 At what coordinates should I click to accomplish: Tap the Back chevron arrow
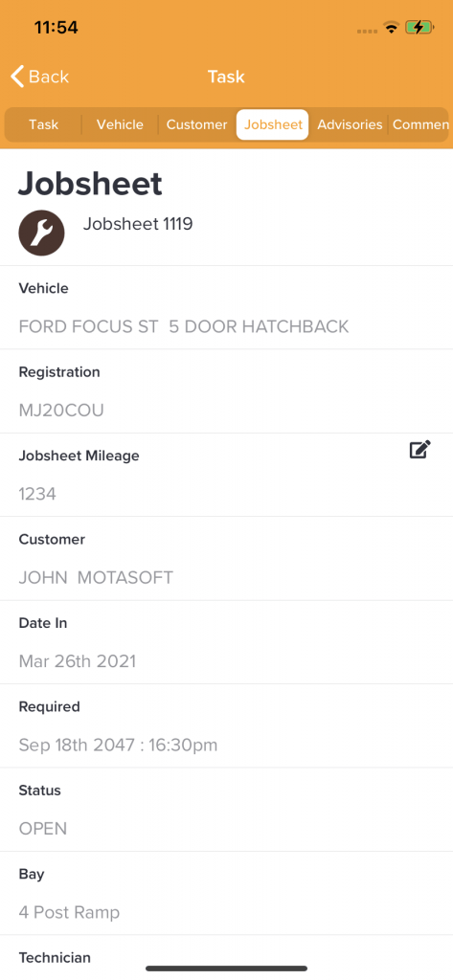point(17,77)
